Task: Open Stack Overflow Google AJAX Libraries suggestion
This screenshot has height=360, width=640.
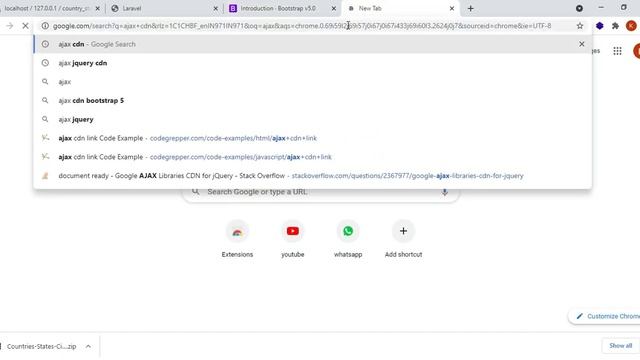Action: tap(313, 176)
